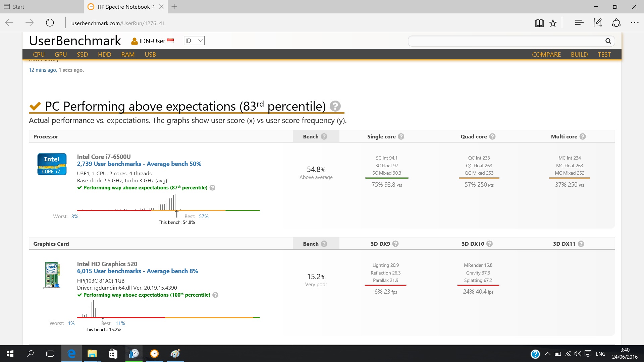Click the Make a Web Note icon
The image size is (644, 362).
click(597, 23)
